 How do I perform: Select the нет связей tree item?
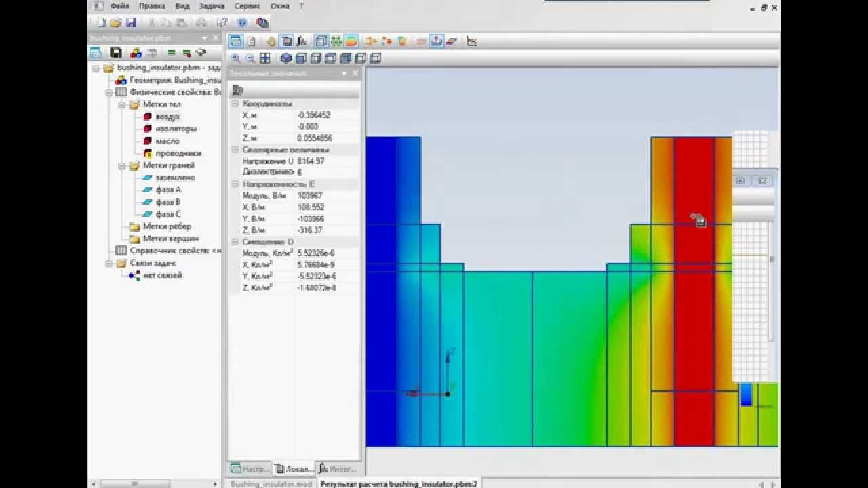point(162,275)
